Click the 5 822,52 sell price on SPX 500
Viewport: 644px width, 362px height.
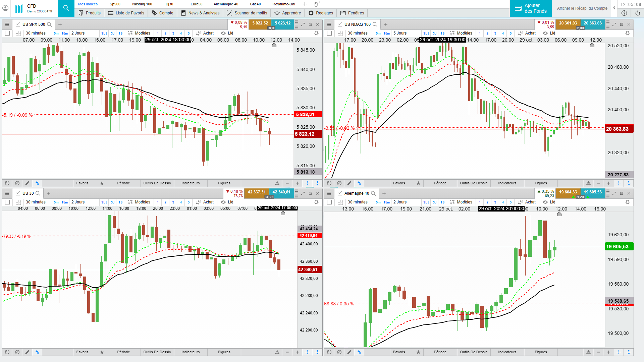(260, 23)
